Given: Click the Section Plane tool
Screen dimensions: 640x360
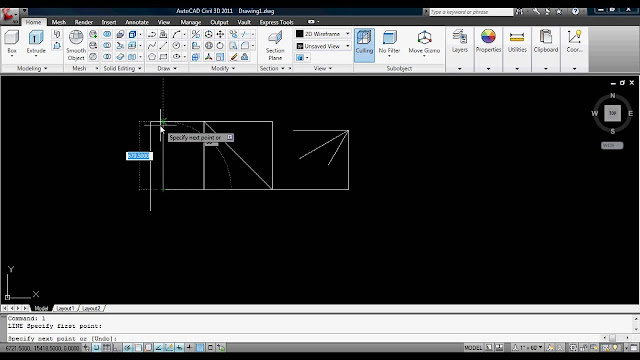Looking at the screenshot, I should [275, 45].
